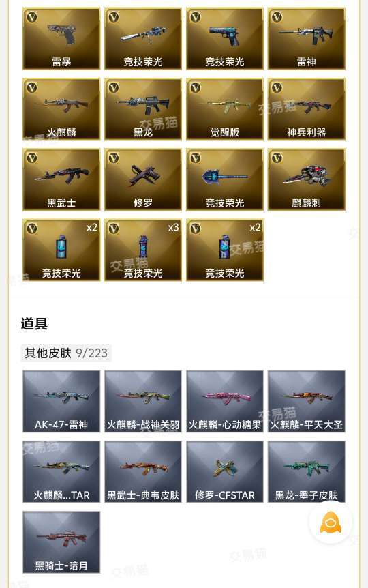Click the orange mascot floating icon

[330, 522]
